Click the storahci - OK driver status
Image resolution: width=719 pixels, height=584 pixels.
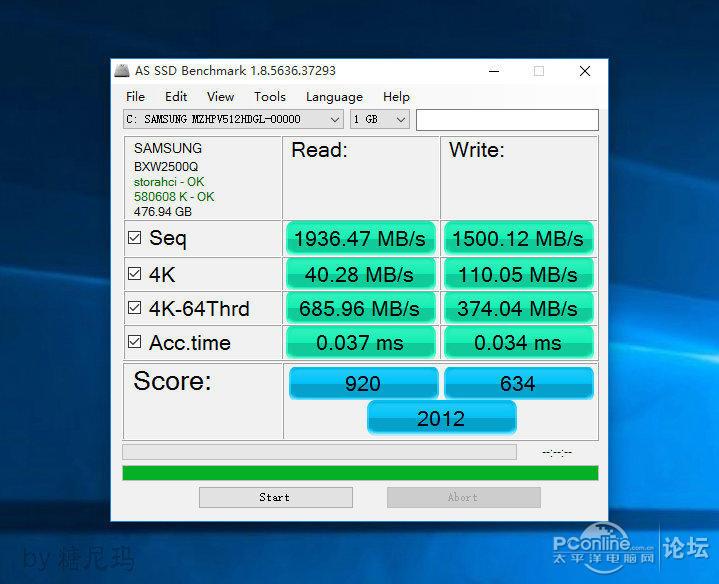click(x=169, y=182)
